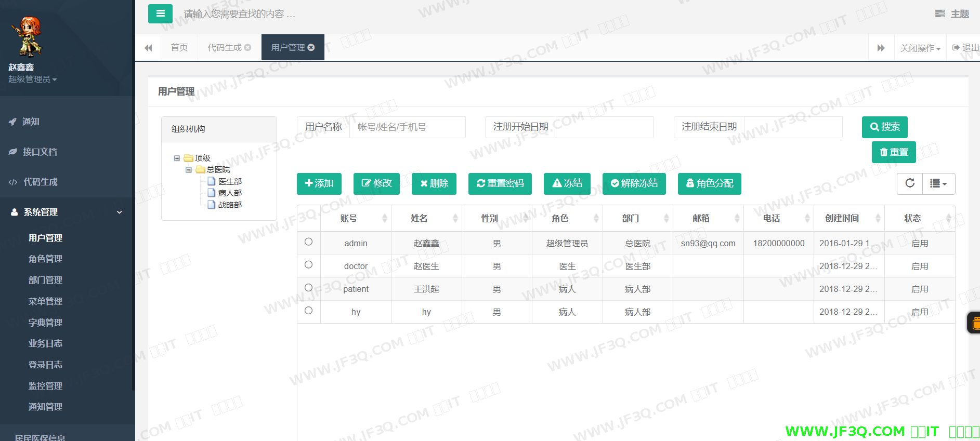The image size is (980, 441).
Task: Click the green hamburger menu toggle button
Action: pyautogui.click(x=160, y=14)
